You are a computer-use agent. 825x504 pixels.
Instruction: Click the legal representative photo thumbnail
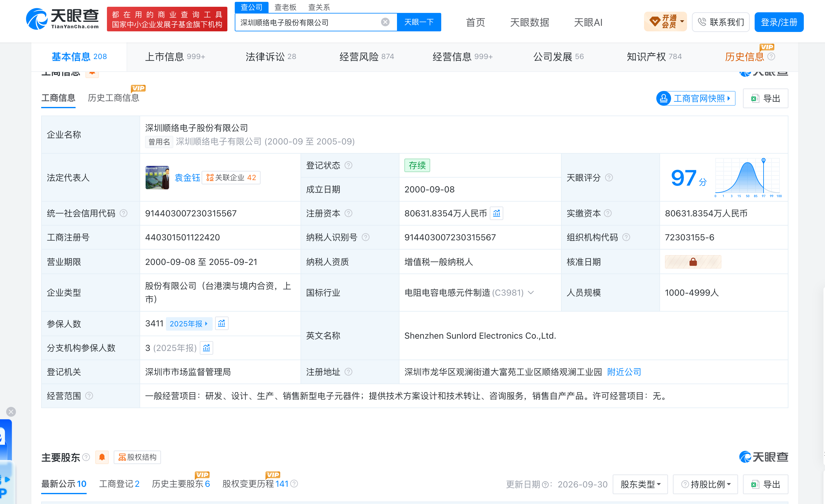pos(157,178)
